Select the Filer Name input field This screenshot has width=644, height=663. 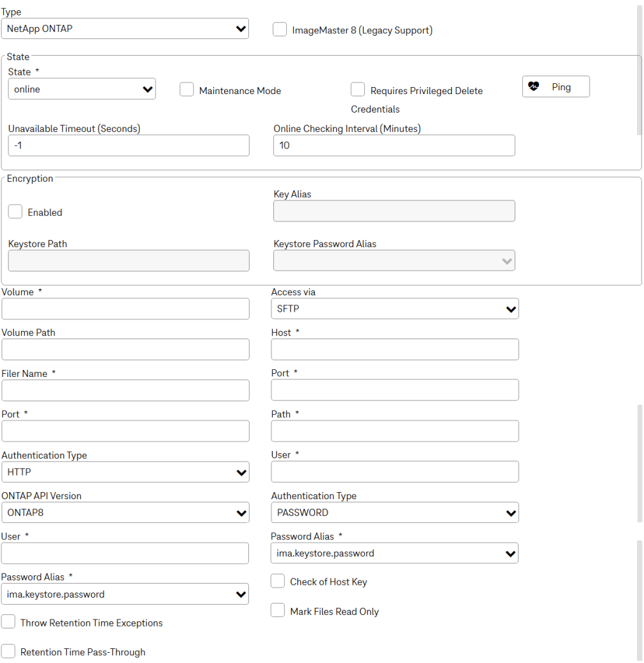point(125,390)
